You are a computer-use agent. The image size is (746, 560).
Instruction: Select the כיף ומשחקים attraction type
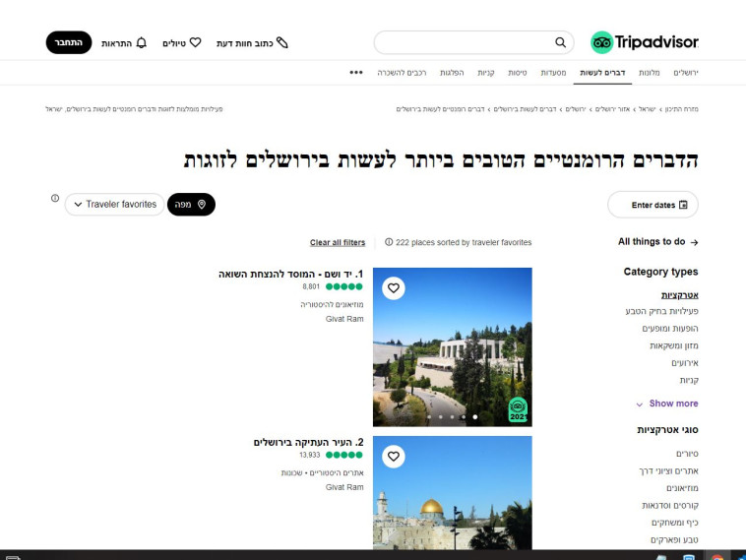(x=674, y=523)
